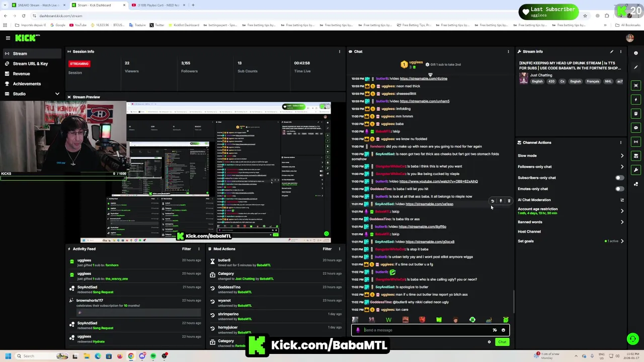Toggle Subscribers-only chat switch

pyautogui.click(x=619, y=178)
